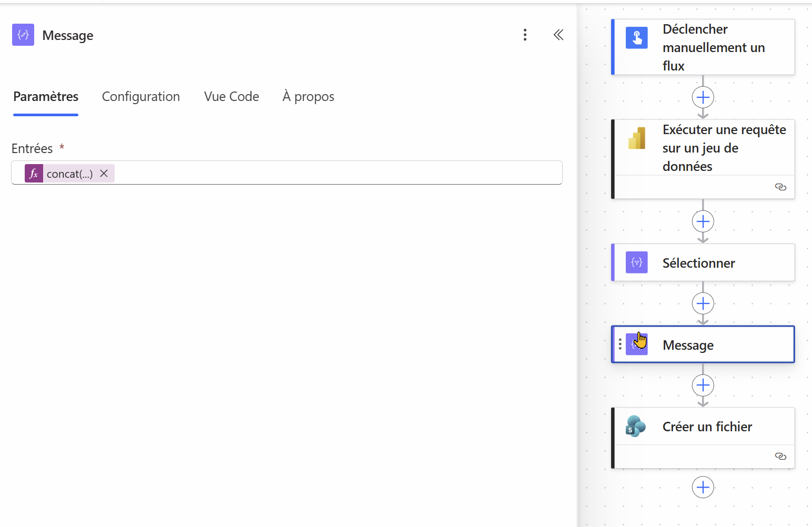Click the Power BI icon on query action
812x527 pixels.
pyautogui.click(x=637, y=138)
